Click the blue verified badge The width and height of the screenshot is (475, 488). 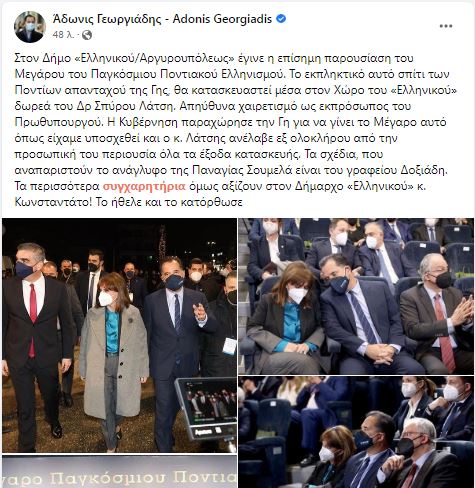point(281,19)
